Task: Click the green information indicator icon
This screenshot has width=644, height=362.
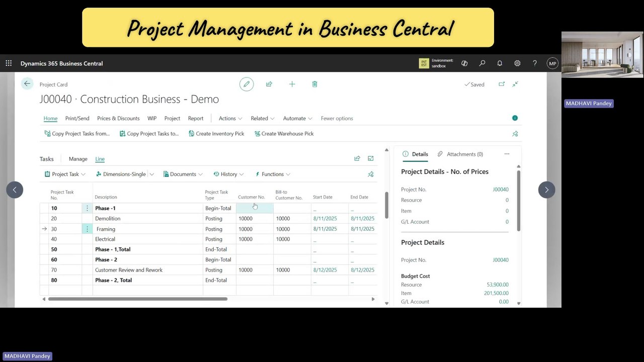Action: (x=515, y=118)
